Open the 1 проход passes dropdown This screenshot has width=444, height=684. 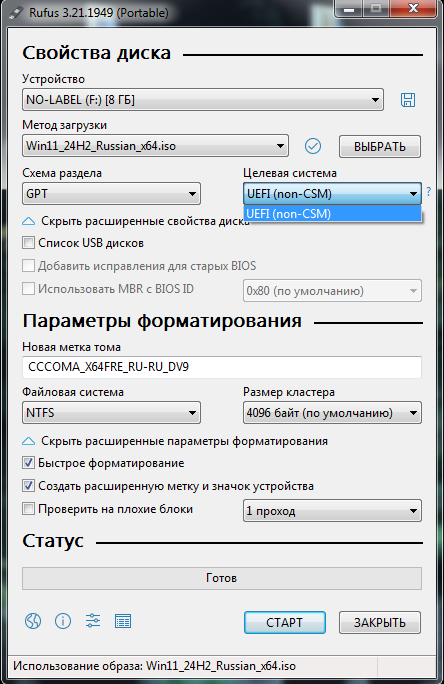point(332,511)
